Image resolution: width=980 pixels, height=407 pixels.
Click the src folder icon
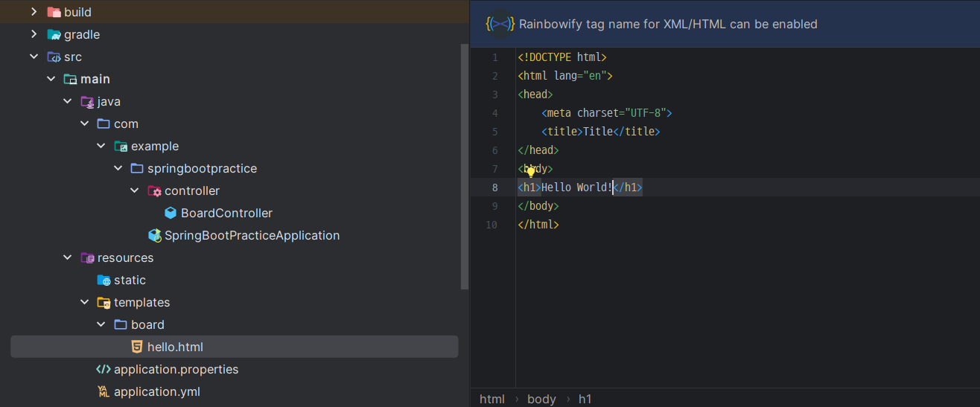(54, 57)
